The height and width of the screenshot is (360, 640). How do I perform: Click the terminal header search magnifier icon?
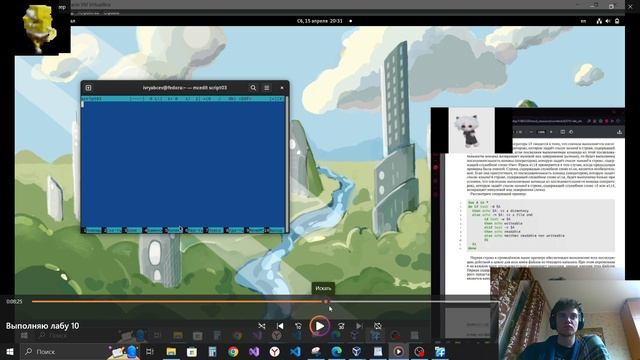pos(253,88)
